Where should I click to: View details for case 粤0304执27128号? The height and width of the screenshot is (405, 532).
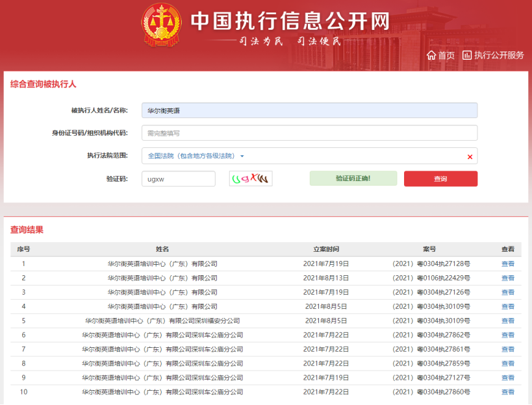tap(508, 264)
